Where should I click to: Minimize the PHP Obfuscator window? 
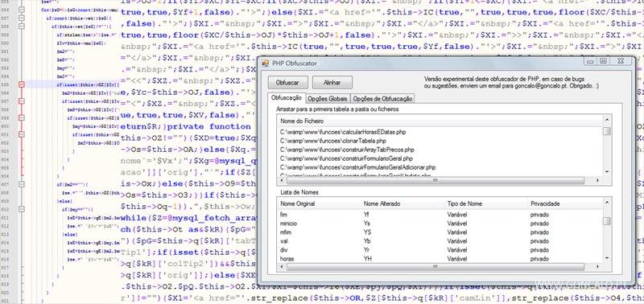coord(591,61)
